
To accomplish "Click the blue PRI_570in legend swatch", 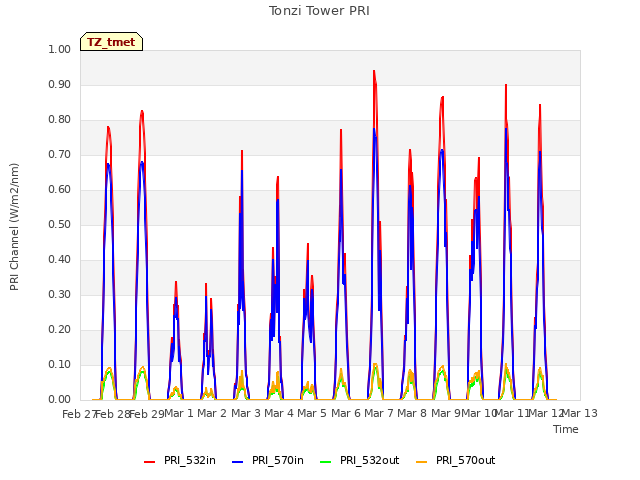I will 238,461.
